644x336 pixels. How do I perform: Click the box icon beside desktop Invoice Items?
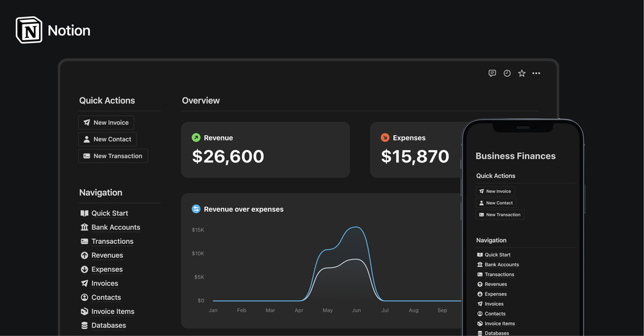point(84,312)
